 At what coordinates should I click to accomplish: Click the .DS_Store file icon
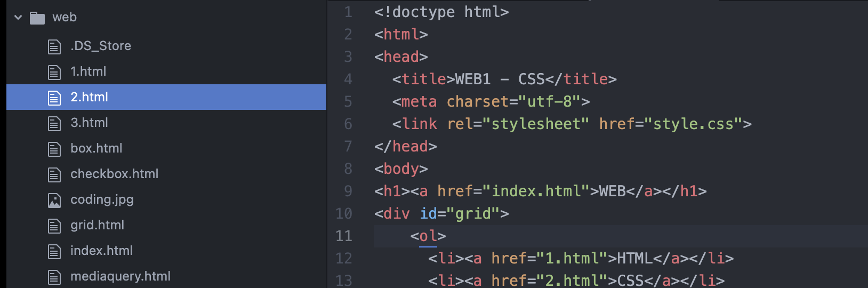tap(54, 46)
